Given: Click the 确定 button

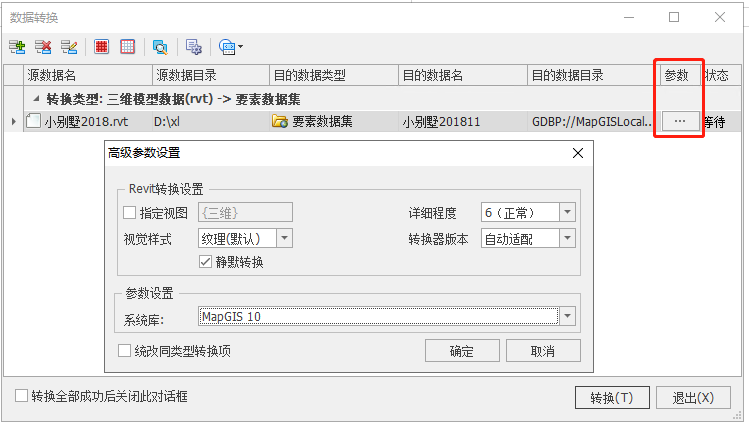Looking at the screenshot, I should [462, 351].
